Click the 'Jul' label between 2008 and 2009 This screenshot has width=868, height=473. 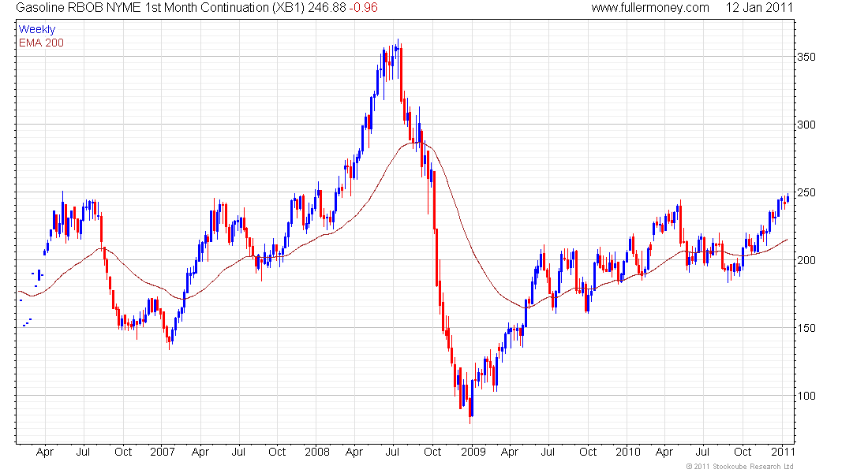pyautogui.click(x=392, y=452)
